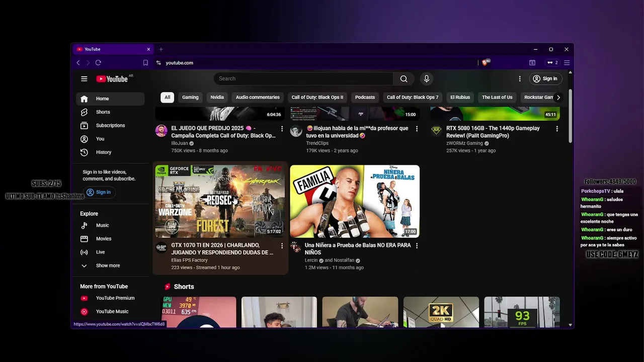Screen dimensions: 644x362
Task: Open Live under Explore
Action: (x=110, y=252)
